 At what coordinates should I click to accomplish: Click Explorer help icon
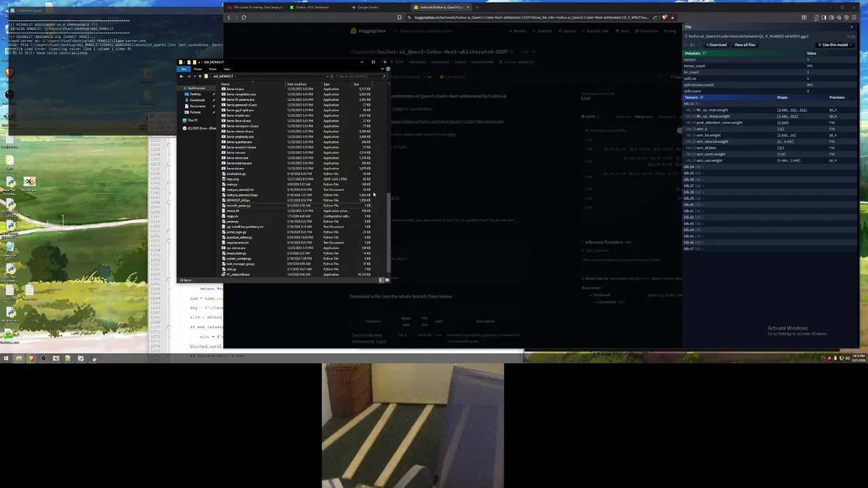388,68
